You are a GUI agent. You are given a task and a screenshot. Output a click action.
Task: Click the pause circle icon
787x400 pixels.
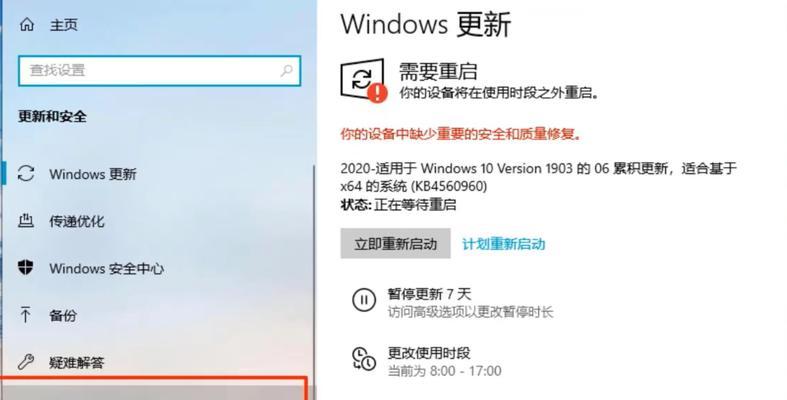tap(364, 300)
